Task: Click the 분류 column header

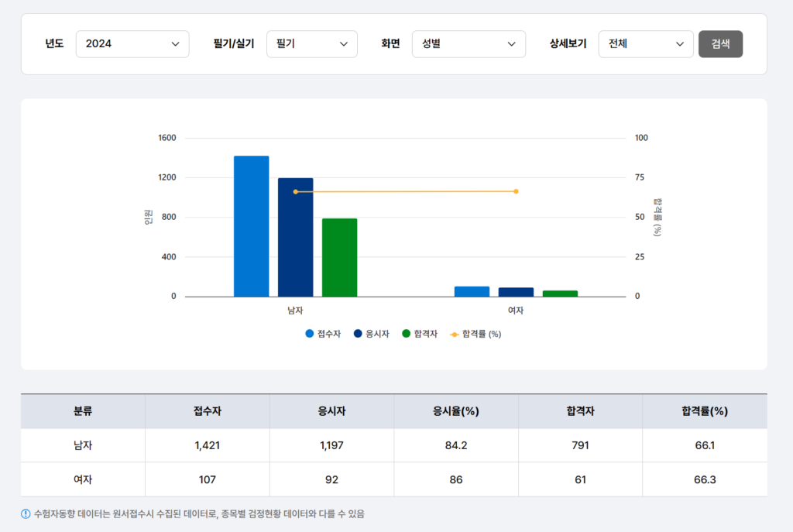Action: pos(83,411)
